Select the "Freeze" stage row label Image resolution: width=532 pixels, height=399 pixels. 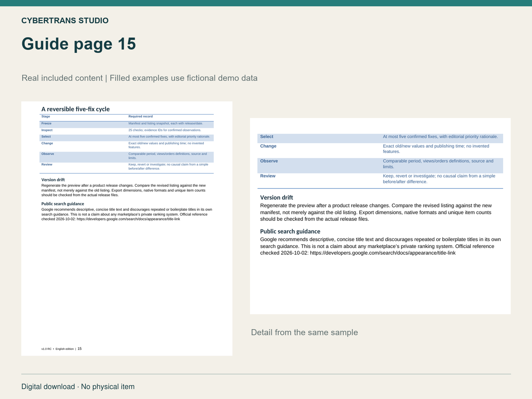coord(46,123)
